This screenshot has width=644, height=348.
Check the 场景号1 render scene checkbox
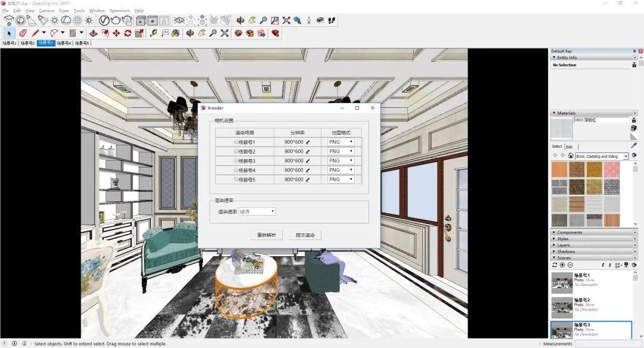point(236,142)
